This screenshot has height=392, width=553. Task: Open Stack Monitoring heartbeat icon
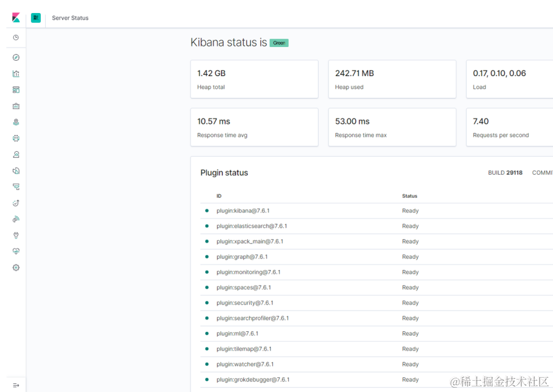click(16, 251)
